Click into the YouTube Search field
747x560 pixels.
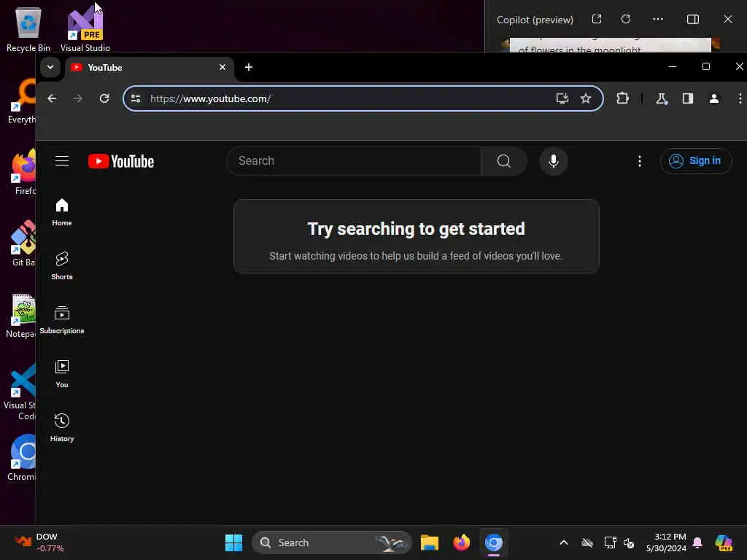coord(354,161)
